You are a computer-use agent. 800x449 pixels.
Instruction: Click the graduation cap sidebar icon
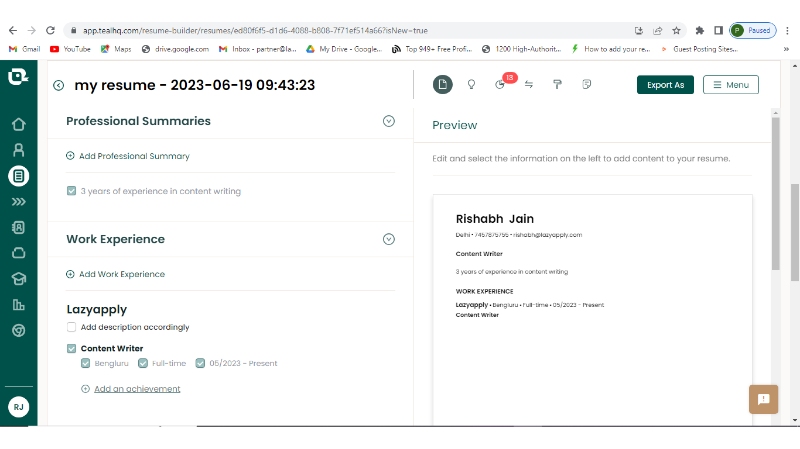[18, 278]
